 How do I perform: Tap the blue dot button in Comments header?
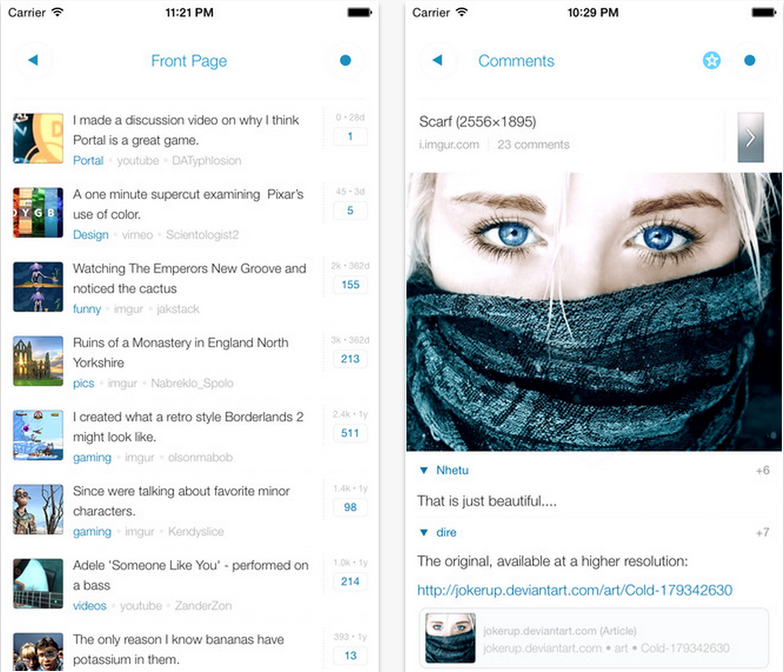click(749, 60)
